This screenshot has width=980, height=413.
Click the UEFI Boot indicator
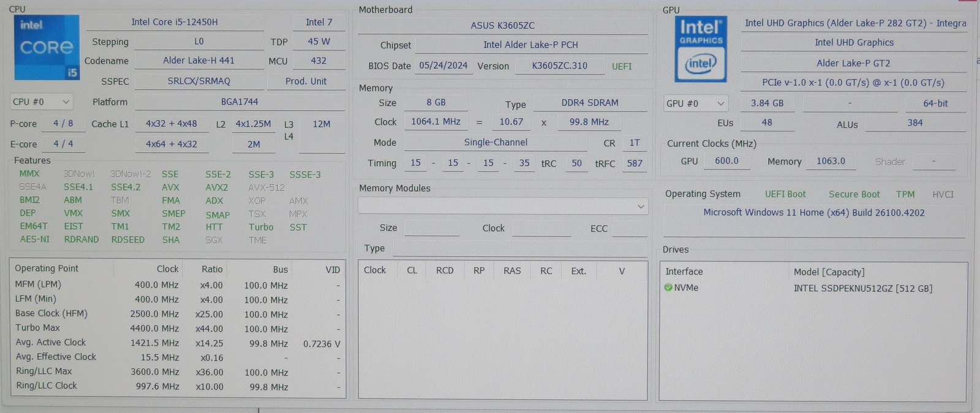785,194
